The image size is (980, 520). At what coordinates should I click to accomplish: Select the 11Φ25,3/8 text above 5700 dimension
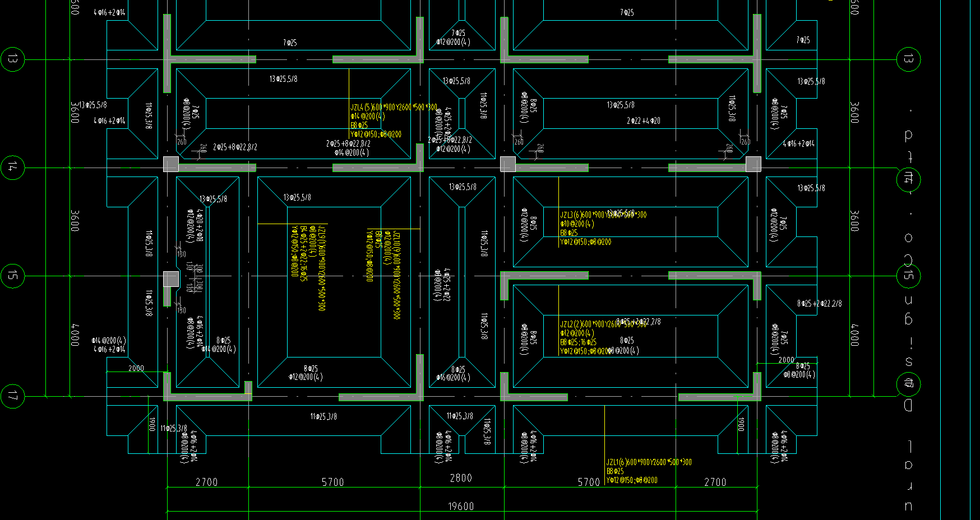[x=323, y=416]
